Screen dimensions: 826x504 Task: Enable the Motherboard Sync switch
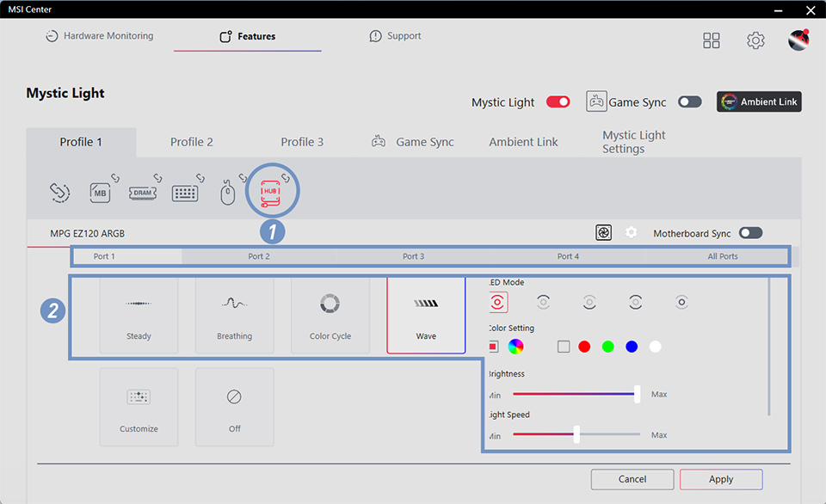[x=750, y=233]
